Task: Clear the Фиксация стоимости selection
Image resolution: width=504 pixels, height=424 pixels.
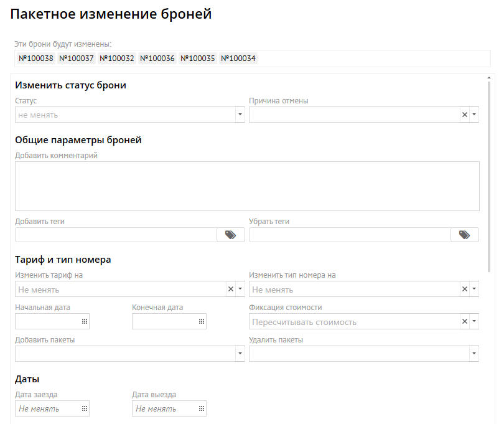Action: (x=464, y=321)
